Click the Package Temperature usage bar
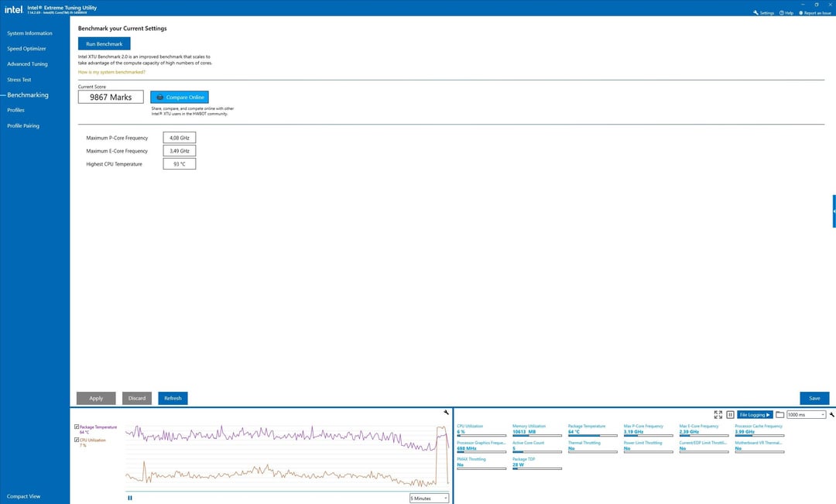The height and width of the screenshot is (504, 836). pyautogui.click(x=592, y=436)
